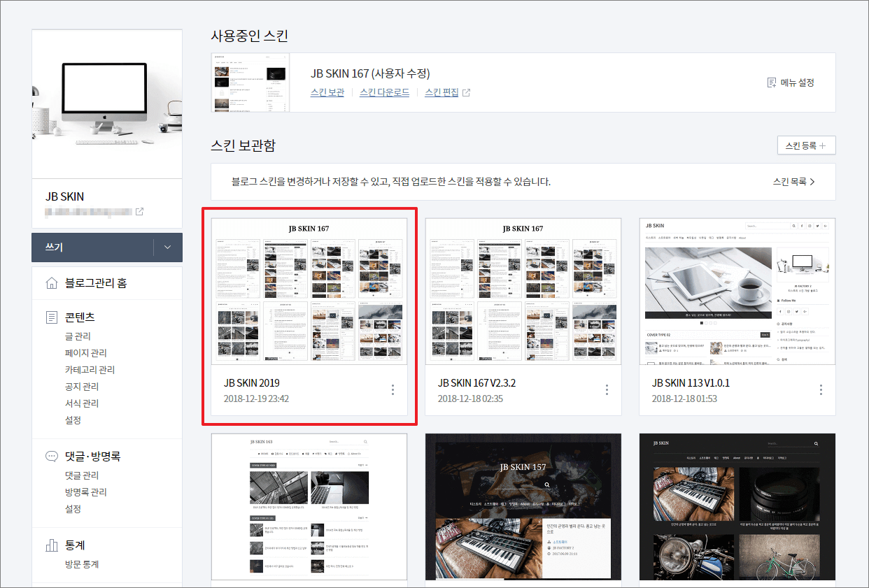The width and height of the screenshot is (869, 588).
Task: Open 글 관리 menu item
Action: [x=78, y=336]
